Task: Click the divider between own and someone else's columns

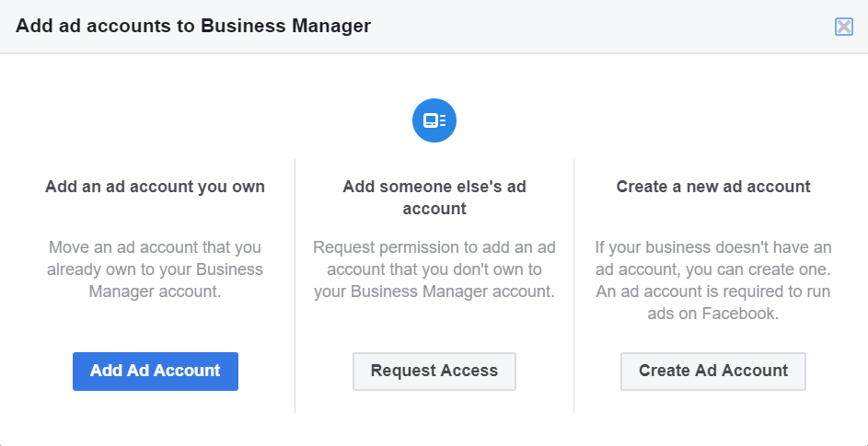Action: pyautogui.click(x=295, y=285)
